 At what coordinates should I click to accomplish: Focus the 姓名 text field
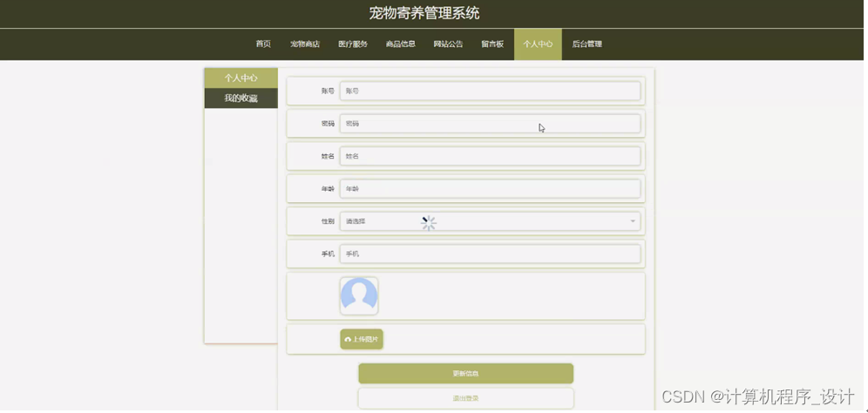pyautogui.click(x=490, y=156)
